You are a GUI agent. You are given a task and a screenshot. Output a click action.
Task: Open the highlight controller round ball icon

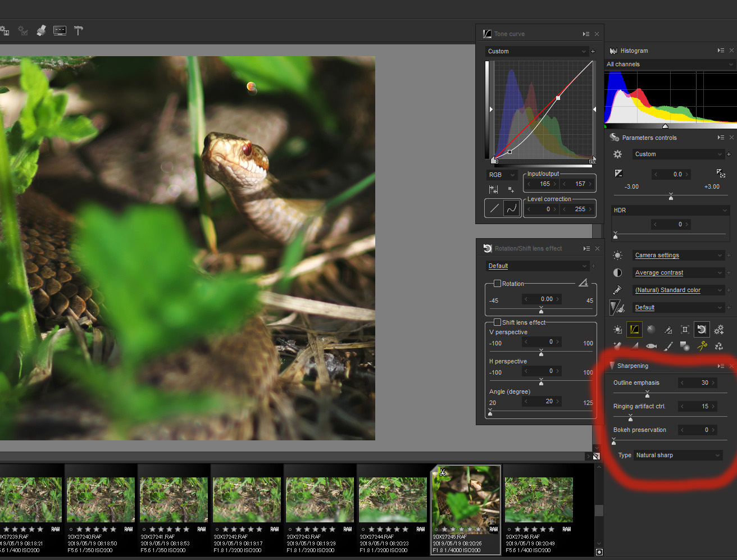(651, 330)
